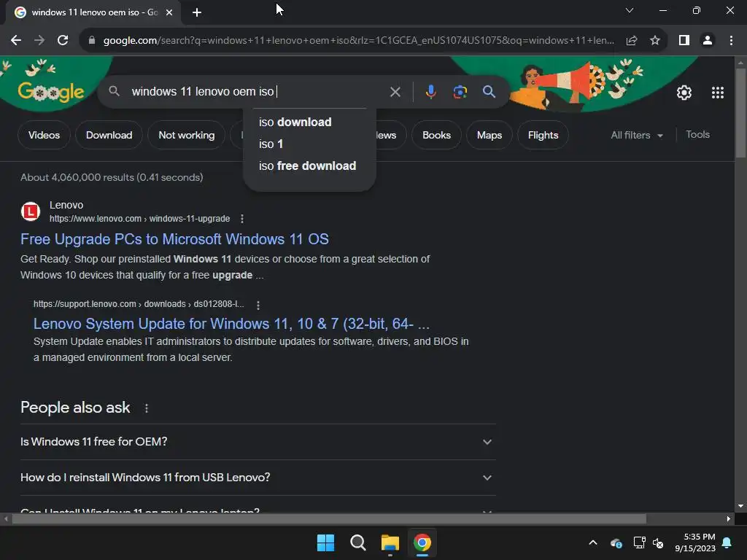Open Chrome three-dot menu
The image size is (747, 560).
[731, 41]
